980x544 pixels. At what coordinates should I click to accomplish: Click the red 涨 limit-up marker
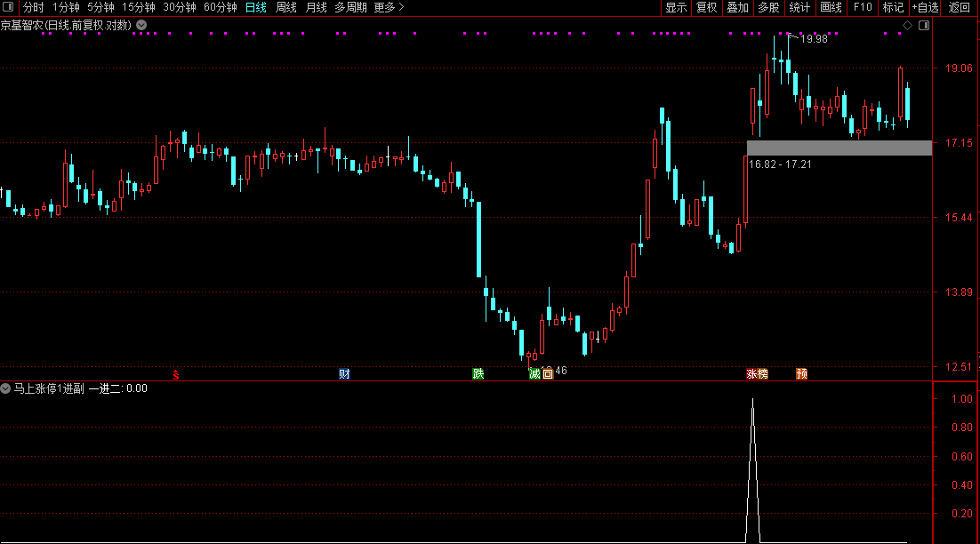[x=751, y=374]
